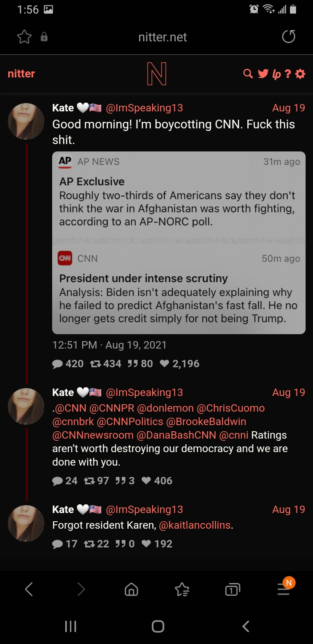This screenshot has width=313, height=644.
Task: Open the browser hamburger menu
Action: [x=283, y=589]
